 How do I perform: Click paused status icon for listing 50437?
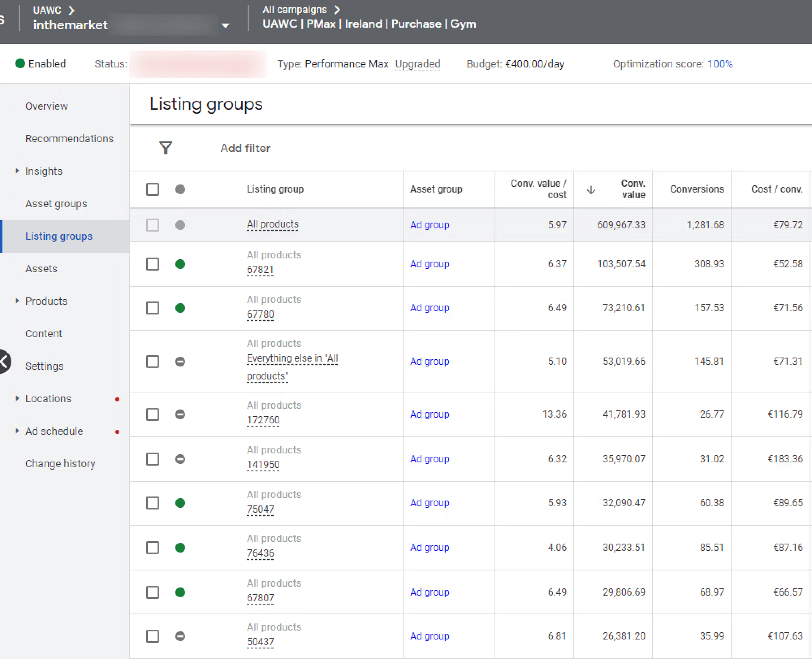180,636
